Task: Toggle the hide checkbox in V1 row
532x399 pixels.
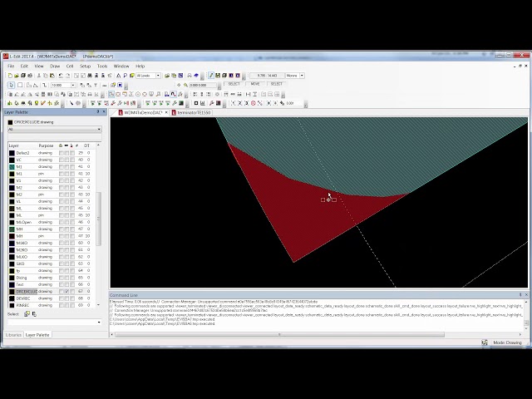Action: pos(66,180)
